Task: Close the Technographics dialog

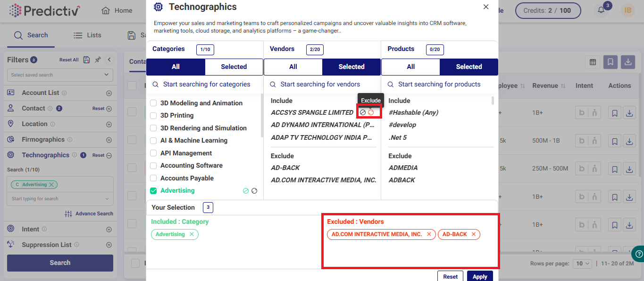Action: 486,7
